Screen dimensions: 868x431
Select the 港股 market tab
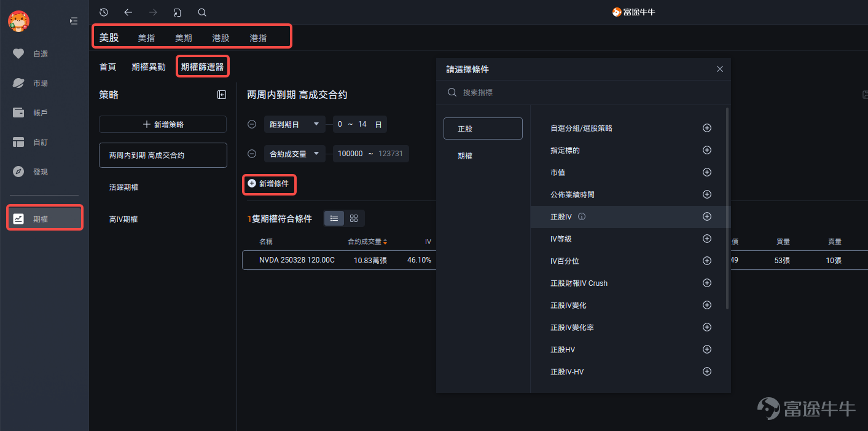point(221,38)
